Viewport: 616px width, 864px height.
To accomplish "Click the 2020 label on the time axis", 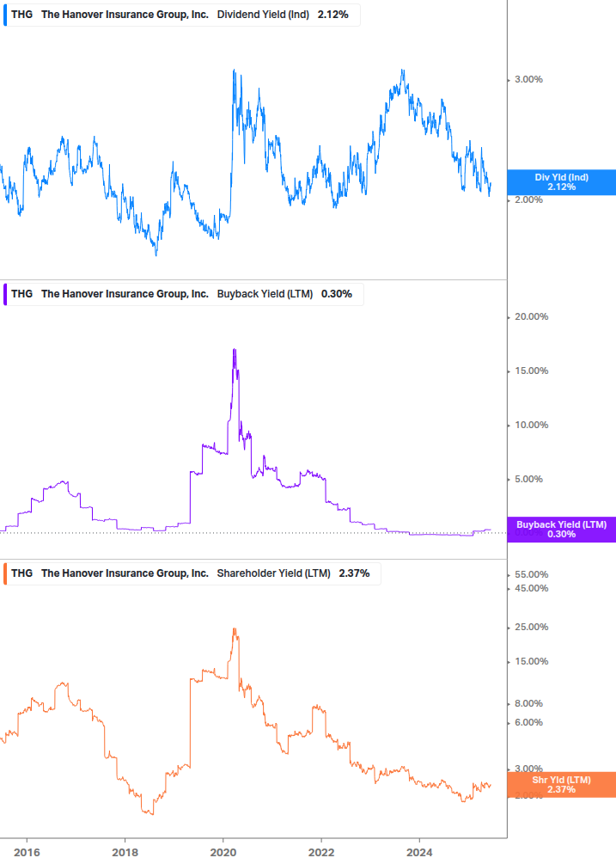I will coord(223,853).
